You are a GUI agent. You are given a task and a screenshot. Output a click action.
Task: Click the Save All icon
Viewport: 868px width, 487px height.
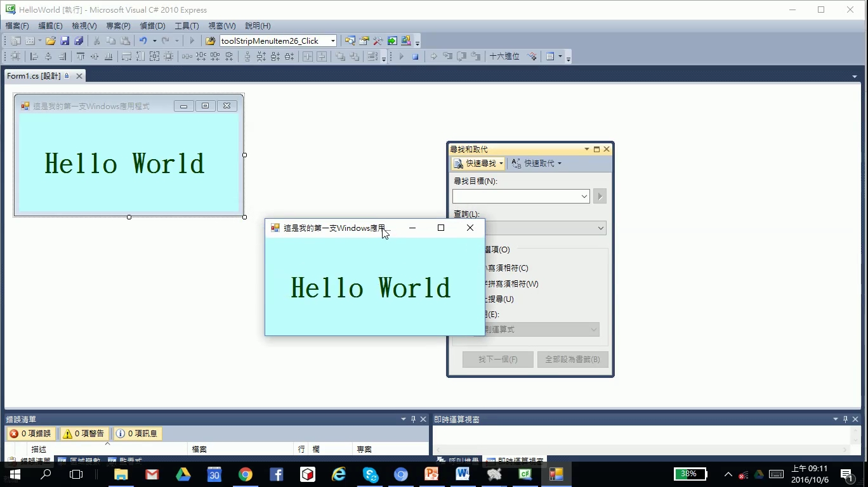tap(79, 41)
